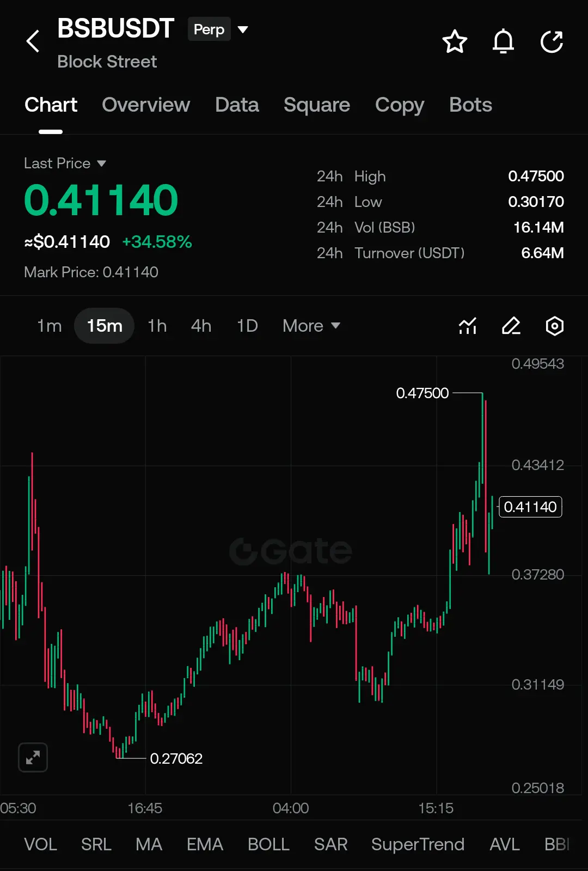588x871 pixels.
Task: Open the Perp contract type dropdown
Action: click(218, 29)
